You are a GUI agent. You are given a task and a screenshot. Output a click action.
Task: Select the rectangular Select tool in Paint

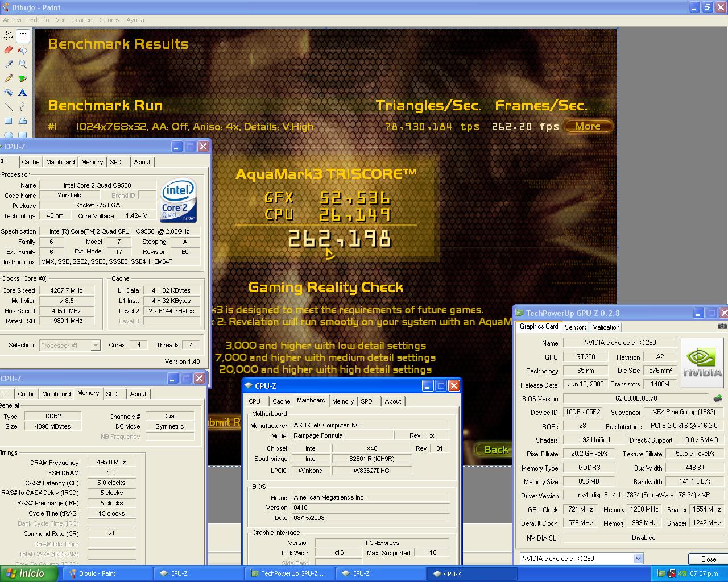pos(23,36)
